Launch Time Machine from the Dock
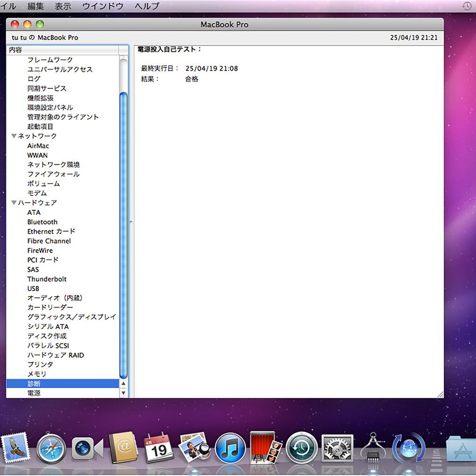Screen dimensions: 476x476 (x=301, y=447)
